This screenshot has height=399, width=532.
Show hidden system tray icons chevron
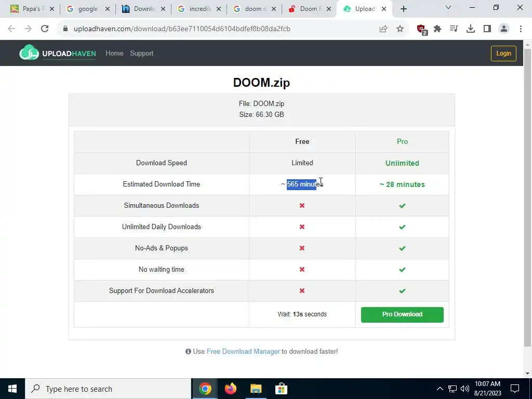[x=440, y=389]
